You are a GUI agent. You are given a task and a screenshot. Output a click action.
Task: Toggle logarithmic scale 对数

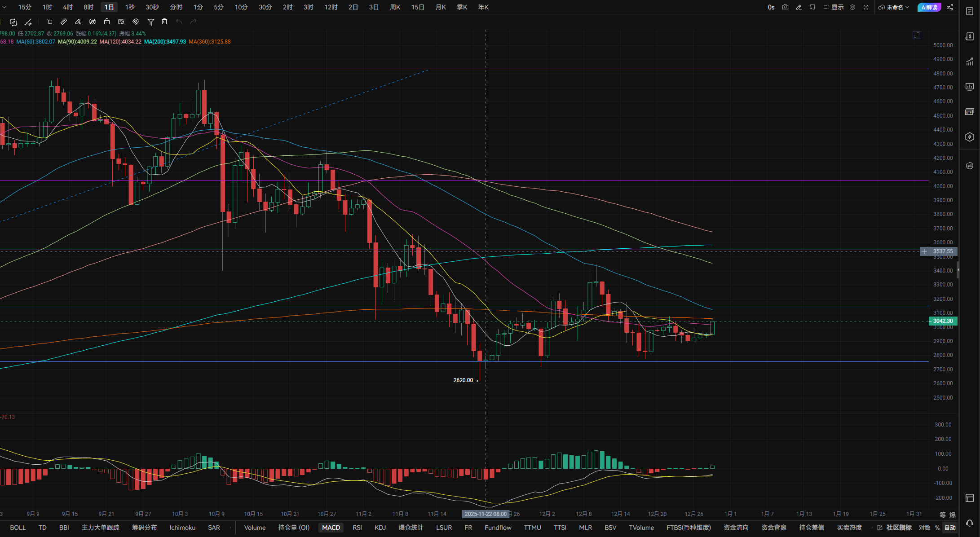[x=924, y=528]
